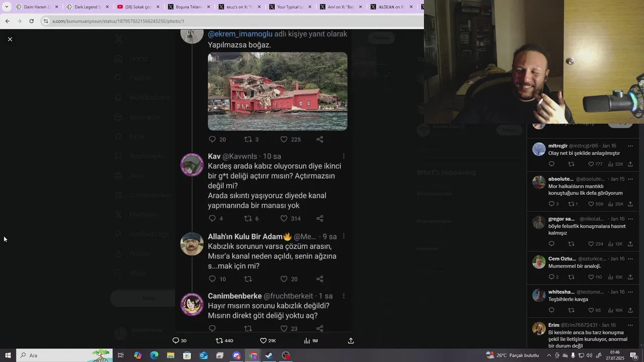Image resolution: width=644 pixels, height=362 pixels.
Task: Reply to Kav's tweet
Action: [212, 218]
